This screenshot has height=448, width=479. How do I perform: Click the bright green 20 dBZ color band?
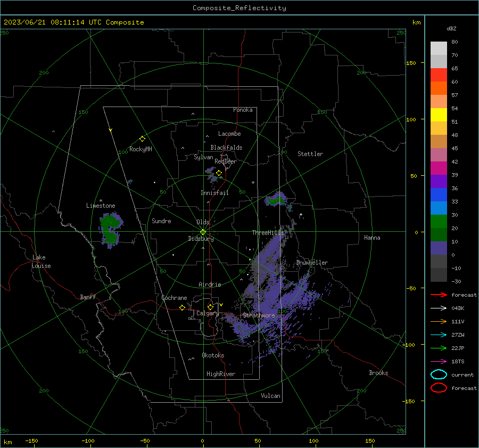tap(439, 222)
